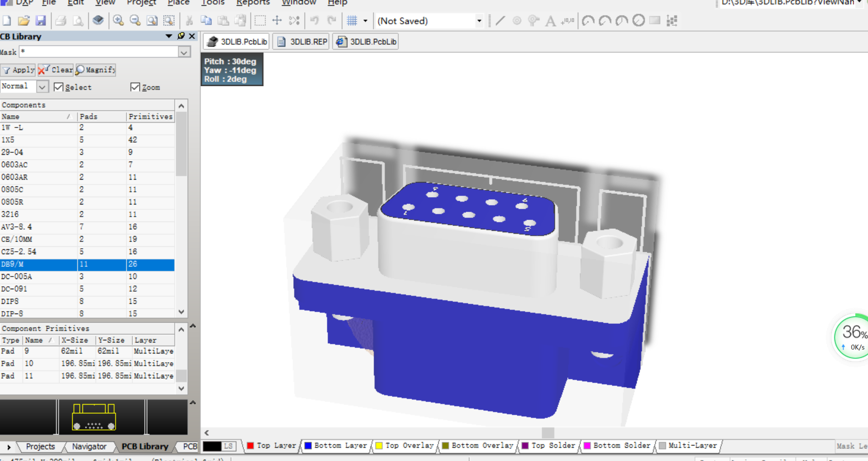This screenshot has width=868, height=461.
Task: Select the DC-005A component row
Action: [87, 277]
